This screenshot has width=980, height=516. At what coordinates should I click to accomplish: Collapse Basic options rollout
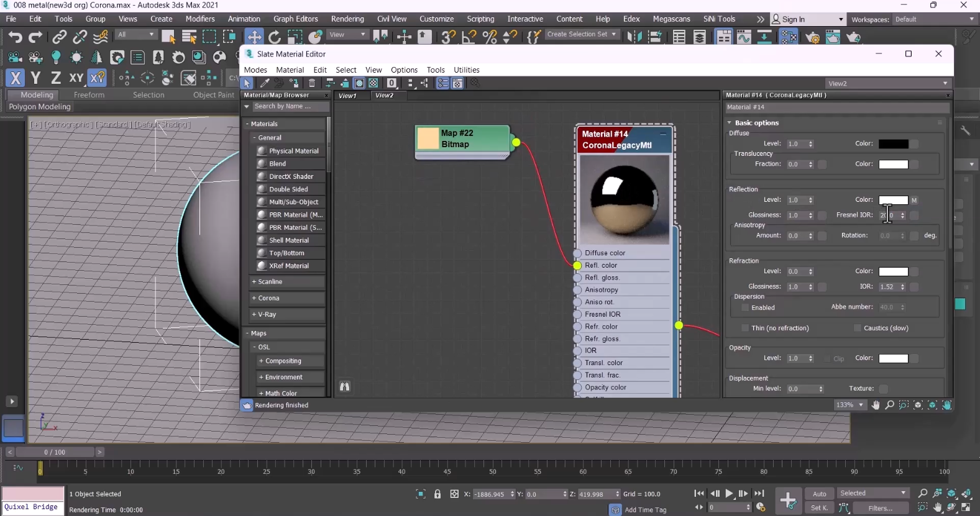tap(730, 123)
